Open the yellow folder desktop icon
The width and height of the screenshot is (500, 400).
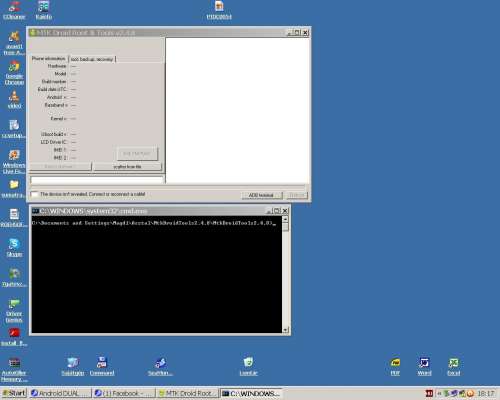[x=14, y=189]
